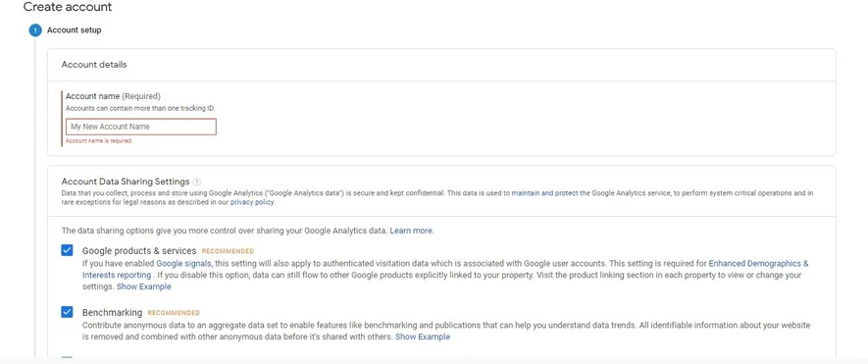The width and height of the screenshot is (868, 364).
Task: Disable the Benchmarking checkbox
Action: [x=67, y=312]
